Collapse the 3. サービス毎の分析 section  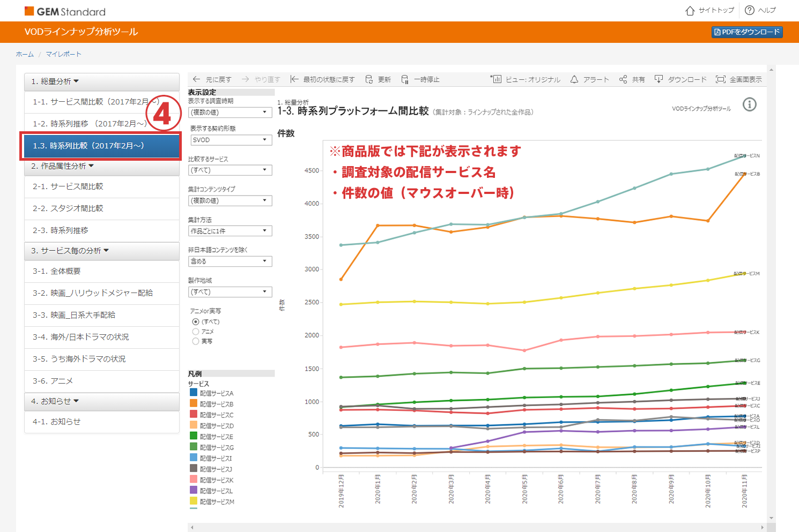102,251
